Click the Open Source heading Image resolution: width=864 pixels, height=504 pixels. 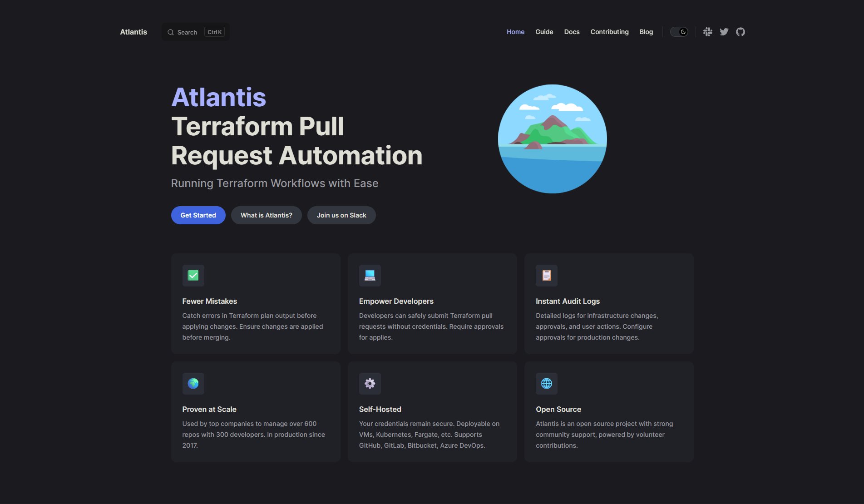click(558, 409)
